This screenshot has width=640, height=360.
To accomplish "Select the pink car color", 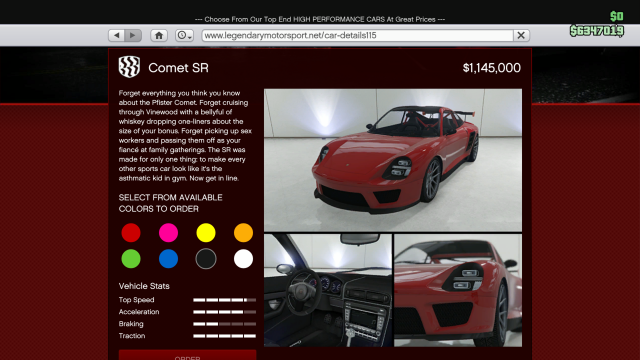I will (x=168, y=233).
